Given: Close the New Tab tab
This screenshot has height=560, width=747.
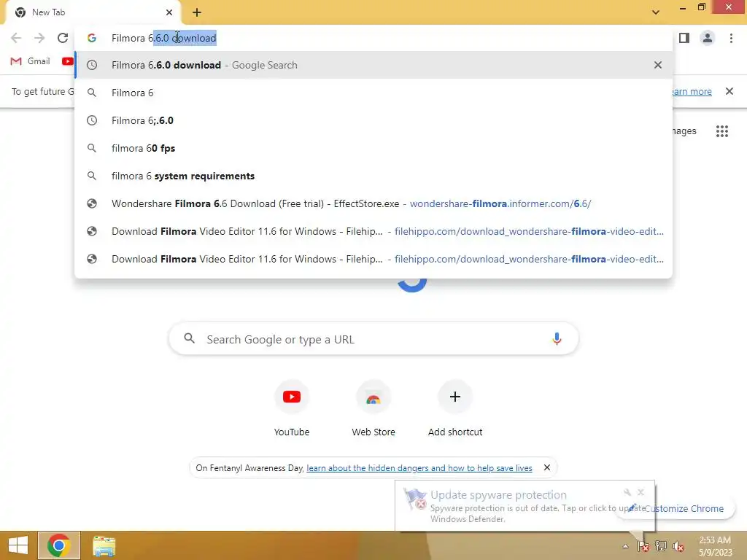Looking at the screenshot, I should [169, 12].
